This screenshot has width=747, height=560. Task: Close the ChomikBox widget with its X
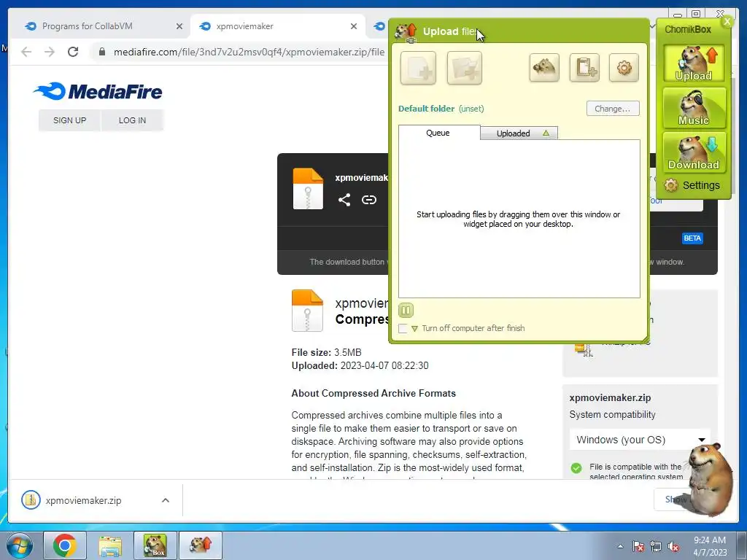pyautogui.click(x=727, y=21)
